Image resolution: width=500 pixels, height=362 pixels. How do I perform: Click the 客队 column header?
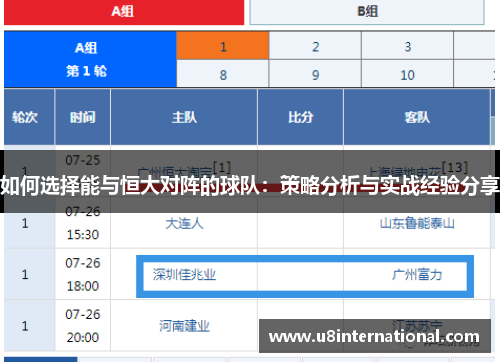[417, 117]
